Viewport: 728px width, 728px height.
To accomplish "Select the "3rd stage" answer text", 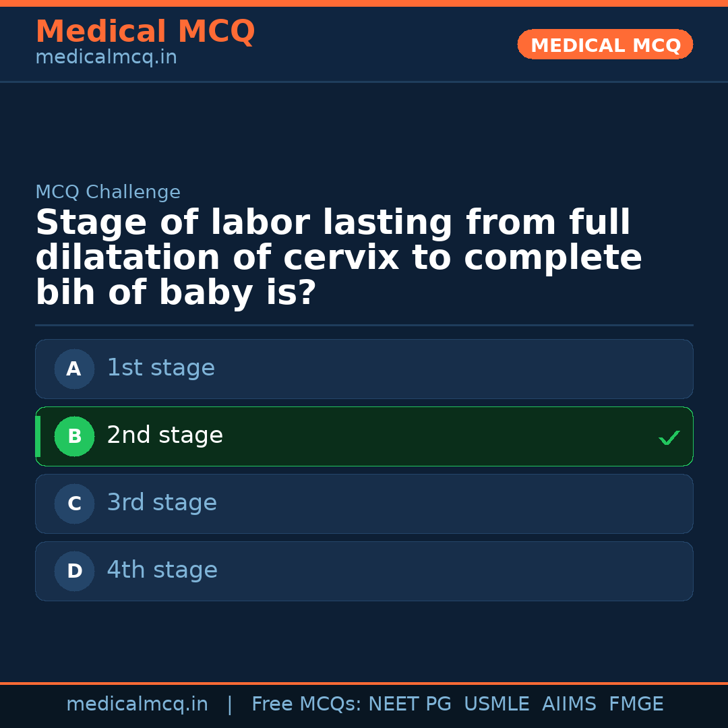I will (x=162, y=503).
